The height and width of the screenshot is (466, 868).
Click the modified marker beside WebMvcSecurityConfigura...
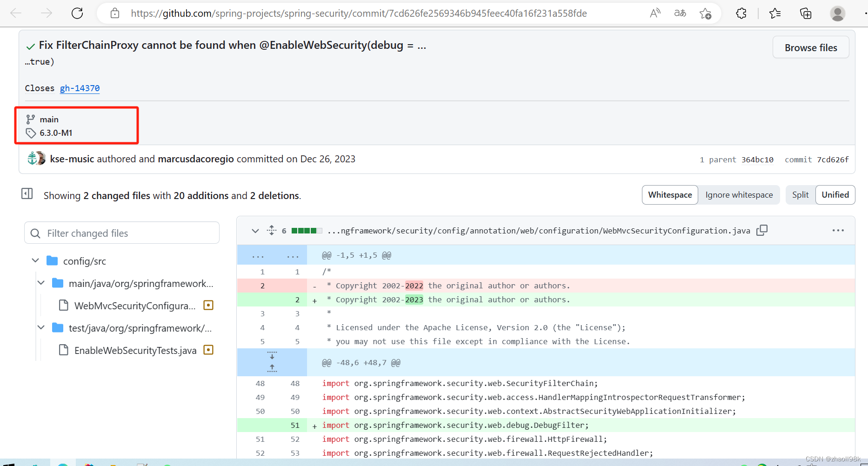coord(208,305)
